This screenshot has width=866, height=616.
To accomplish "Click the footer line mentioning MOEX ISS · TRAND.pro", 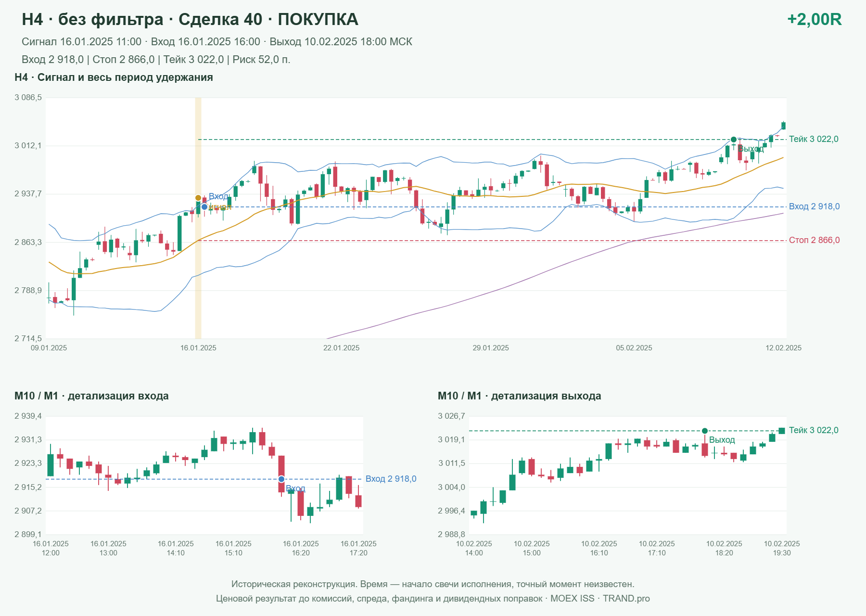I will coord(433,599).
